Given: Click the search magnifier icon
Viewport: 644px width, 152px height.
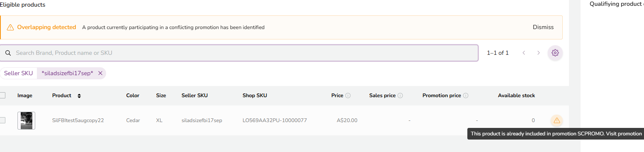Looking at the screenshot, I should click(8, 53).
